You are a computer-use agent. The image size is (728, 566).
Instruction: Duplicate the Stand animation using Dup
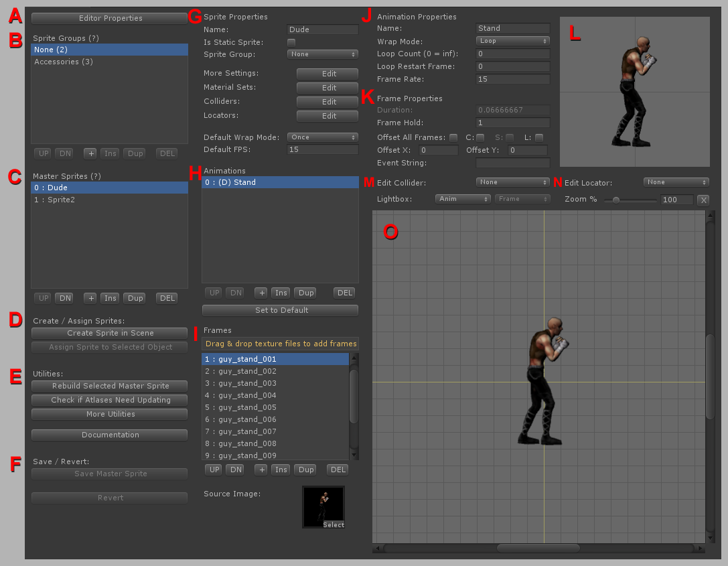(305, 293)
